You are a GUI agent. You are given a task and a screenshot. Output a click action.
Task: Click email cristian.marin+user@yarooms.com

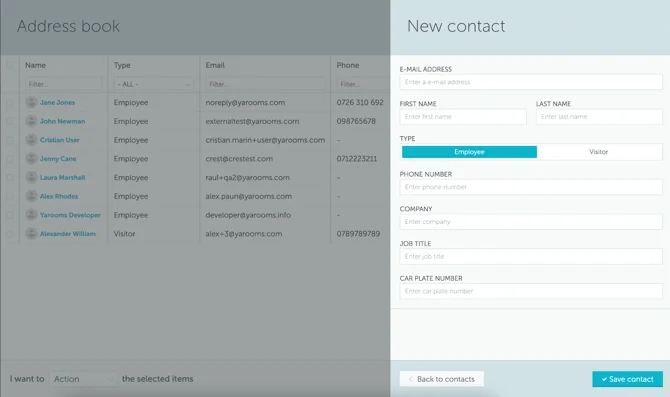tap(265, 140)
